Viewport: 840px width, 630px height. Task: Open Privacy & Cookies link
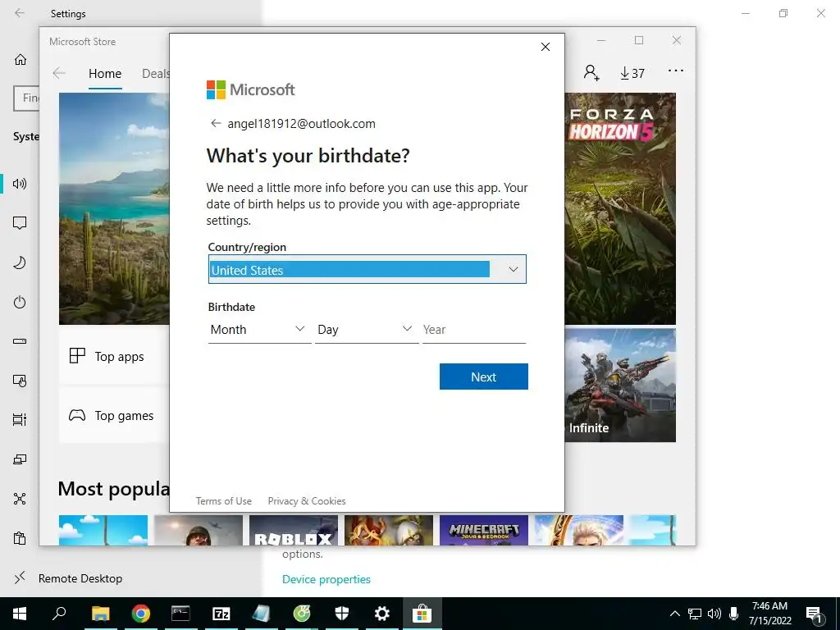click(307, 501)
